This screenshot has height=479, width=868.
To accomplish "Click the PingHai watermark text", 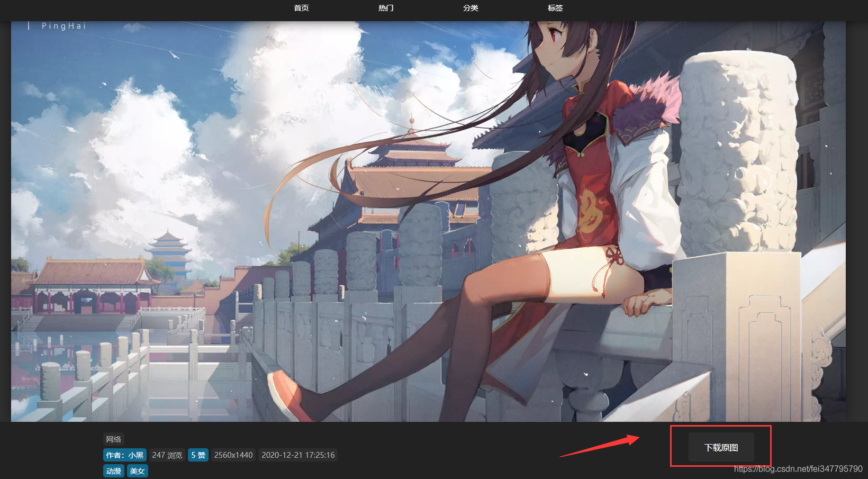I will coord(64,25).
